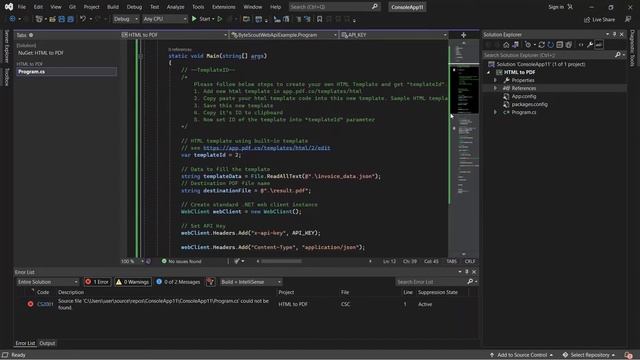Click the green Start debugging play icon
The image size is (640, 360).
(x=194, y=19)
